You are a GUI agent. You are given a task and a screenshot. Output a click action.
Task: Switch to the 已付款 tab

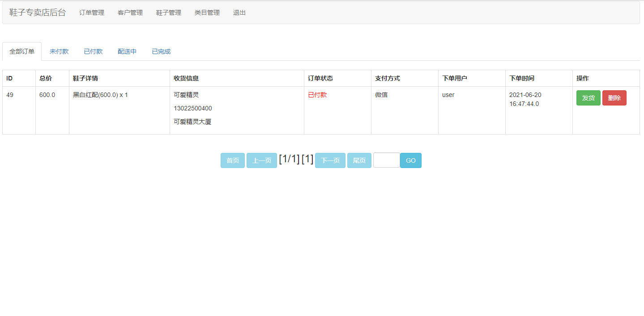pos(93,51)
